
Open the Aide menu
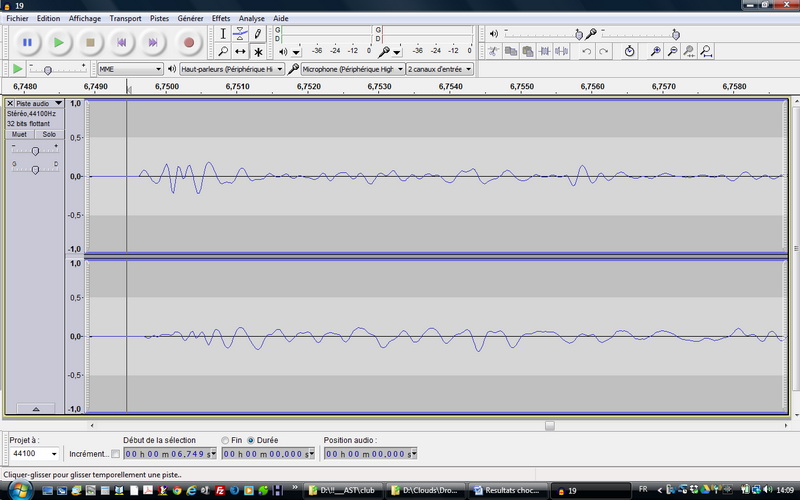click(281, 18)
